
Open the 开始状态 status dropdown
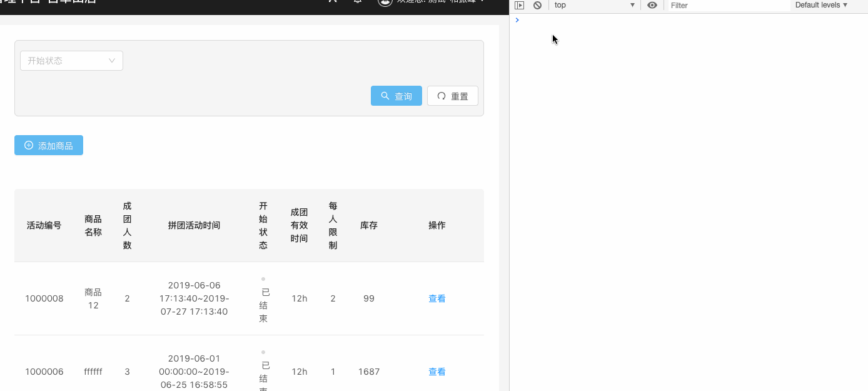click(x=71, y=61)
